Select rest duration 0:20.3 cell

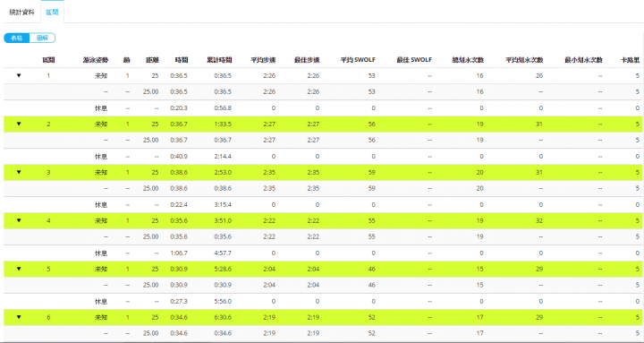179,108
